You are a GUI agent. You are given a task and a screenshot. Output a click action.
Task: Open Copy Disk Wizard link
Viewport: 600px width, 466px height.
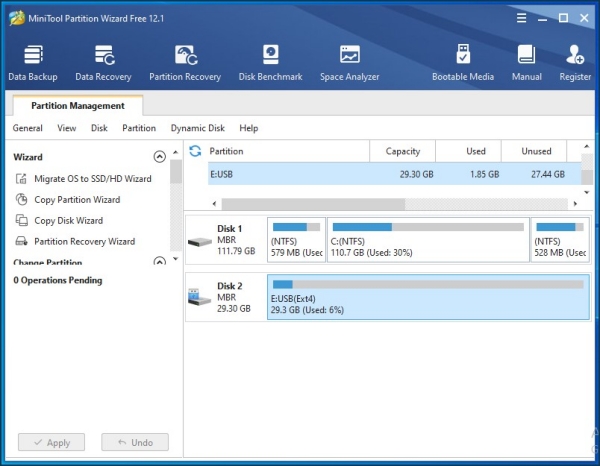coord(69,221)
